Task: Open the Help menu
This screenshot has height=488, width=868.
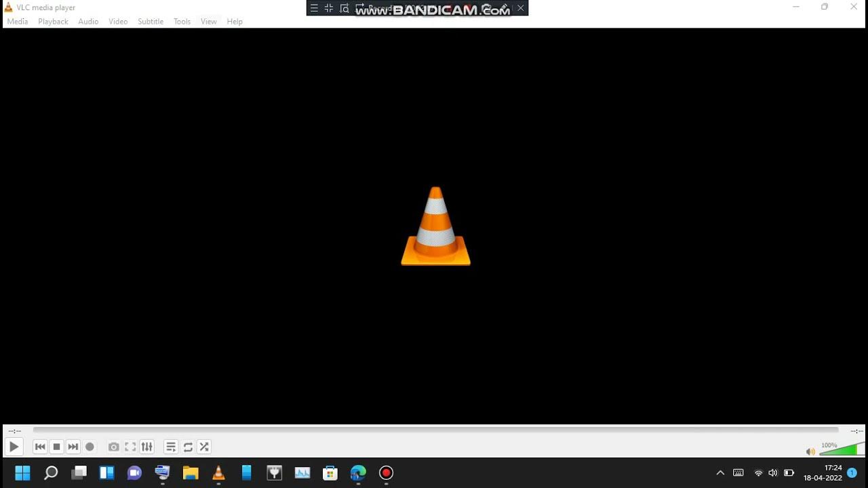Action: (235, 22)
